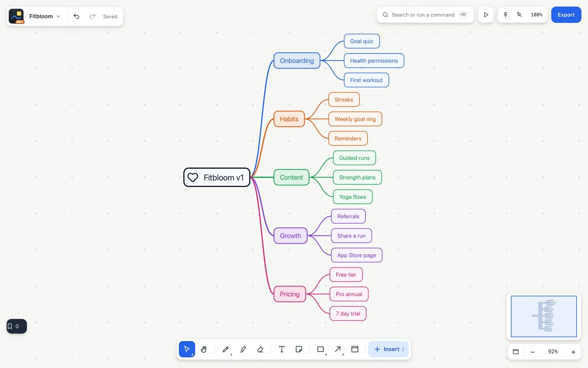The width and height of the screenshot is (588, 368).
Task: Activate the hand pan tool
Action: coord(204,349)
